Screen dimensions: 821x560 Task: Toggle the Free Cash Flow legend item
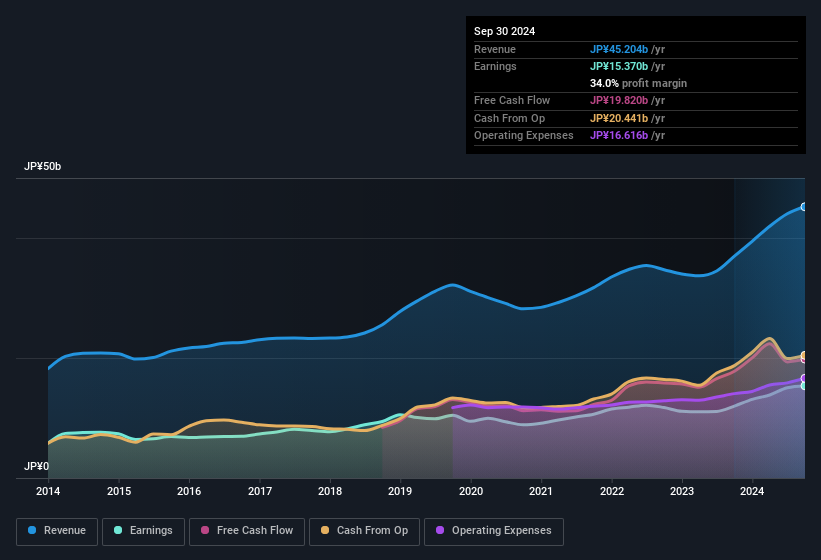pyautogui.click(x=247, y=531)
